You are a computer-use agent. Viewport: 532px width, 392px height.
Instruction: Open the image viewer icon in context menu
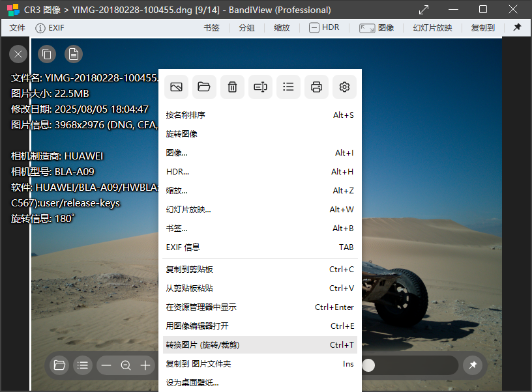(176, 87)
